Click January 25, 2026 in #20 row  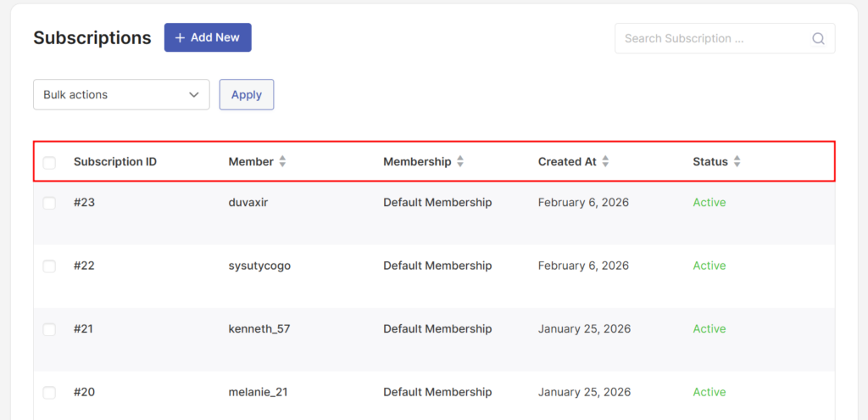pyautogui.click(x=585, y=392)
